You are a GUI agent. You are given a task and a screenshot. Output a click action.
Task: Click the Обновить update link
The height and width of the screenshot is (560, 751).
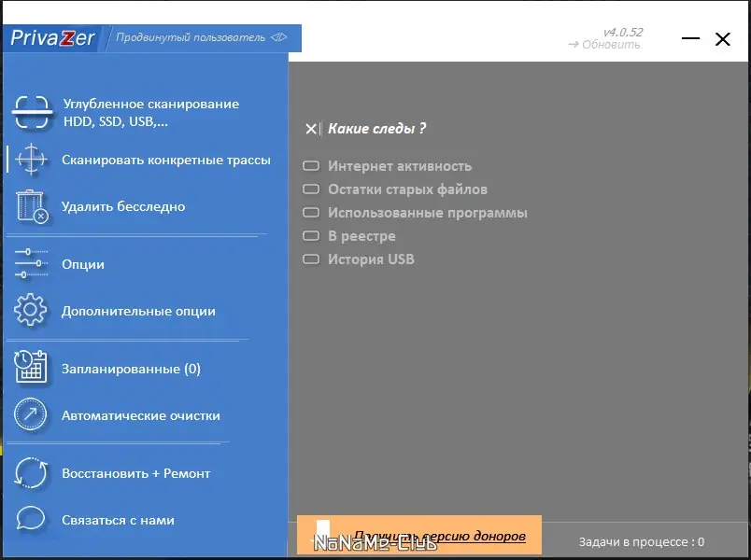click(604, 45)
